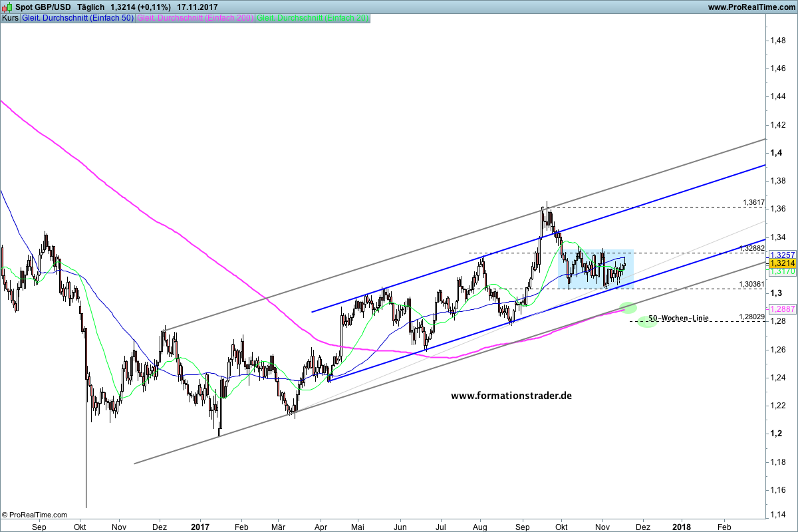The image size is (798, 532).
Task: Click the www.formationstrader.de watermark text
Action: coord(511,396)
